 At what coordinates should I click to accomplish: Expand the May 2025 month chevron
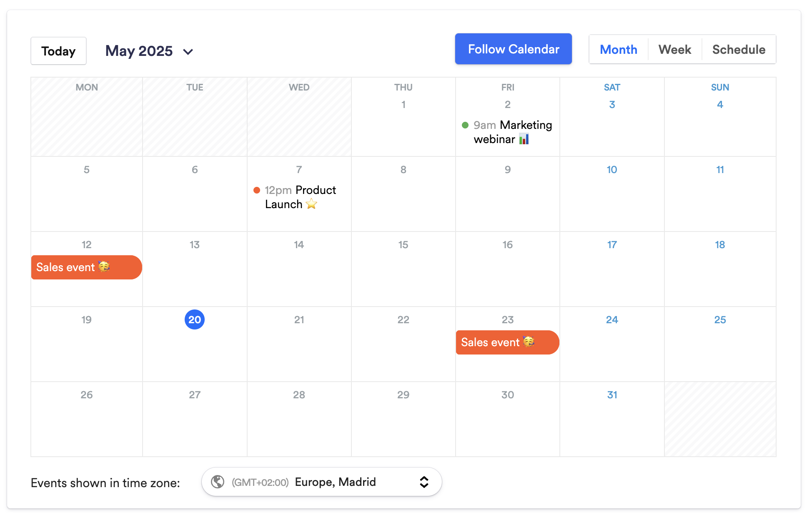188,52
